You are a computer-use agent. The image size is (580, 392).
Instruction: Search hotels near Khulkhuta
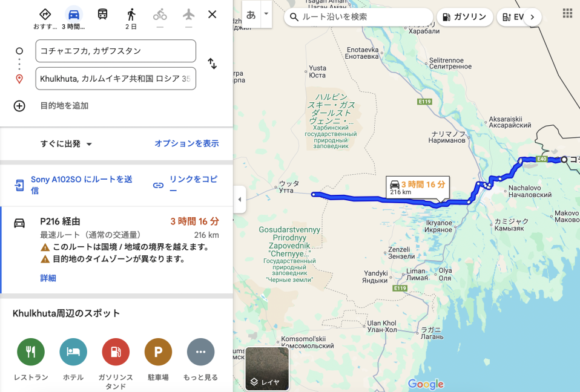click(73, 351)
